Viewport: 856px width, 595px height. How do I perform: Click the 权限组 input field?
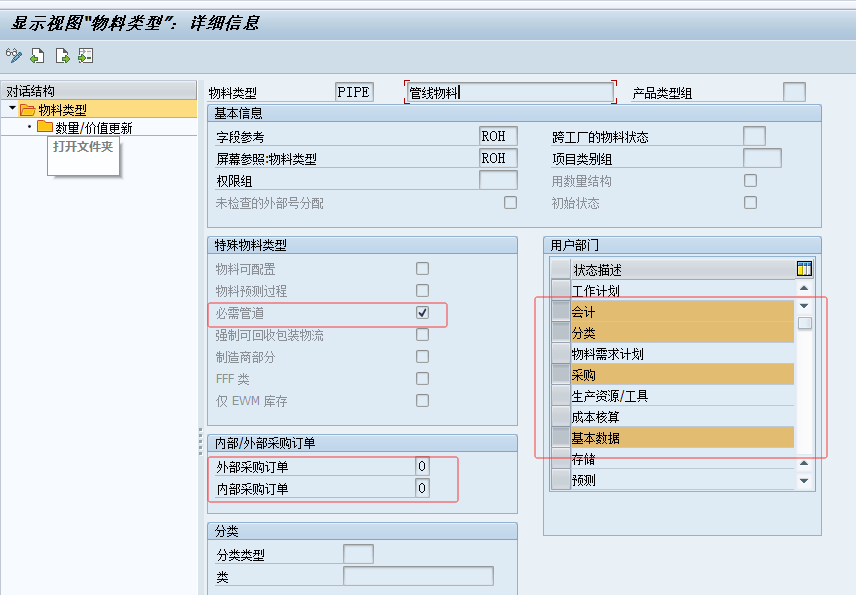coord(498,180)
